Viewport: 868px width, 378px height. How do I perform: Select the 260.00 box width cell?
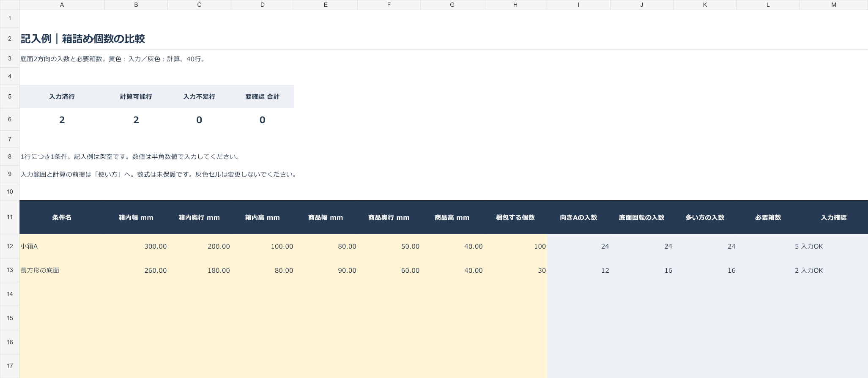click(x=136, y=271)
